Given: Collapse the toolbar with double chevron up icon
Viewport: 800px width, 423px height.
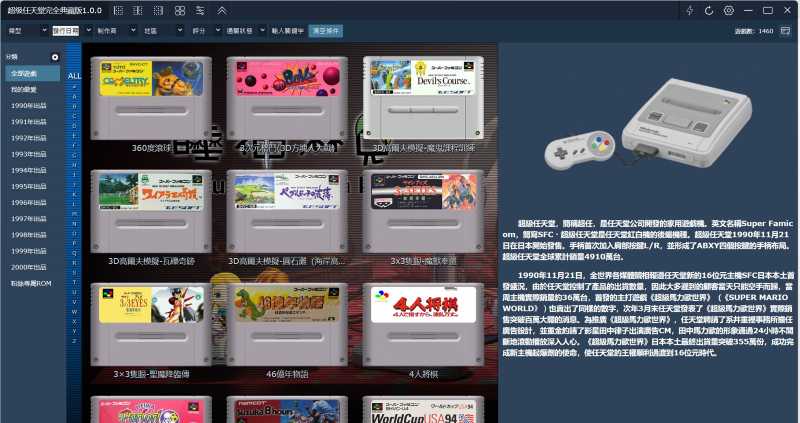Looking at the screenshot, I should pos(222,11).
